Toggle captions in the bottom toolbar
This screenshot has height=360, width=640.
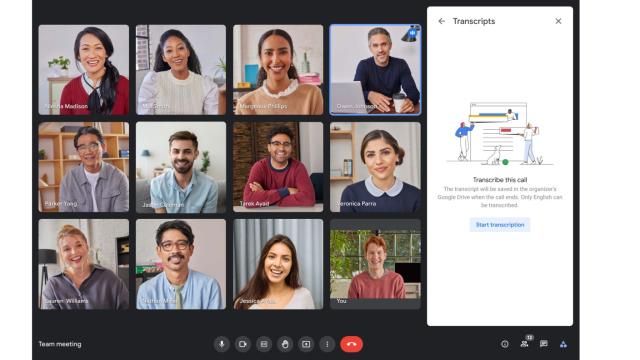[264, 344]
